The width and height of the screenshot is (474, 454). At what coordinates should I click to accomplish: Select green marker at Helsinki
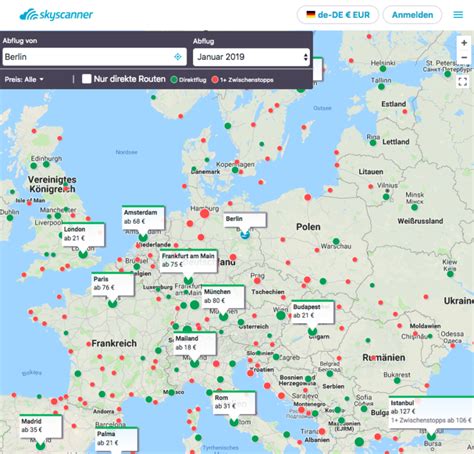point(383,69)
